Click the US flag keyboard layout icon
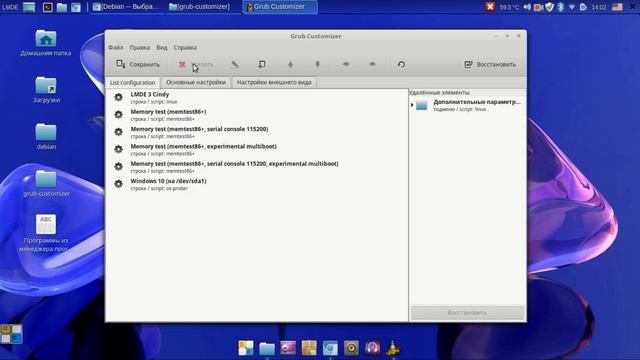640x360 pixels. coord(617,7)
